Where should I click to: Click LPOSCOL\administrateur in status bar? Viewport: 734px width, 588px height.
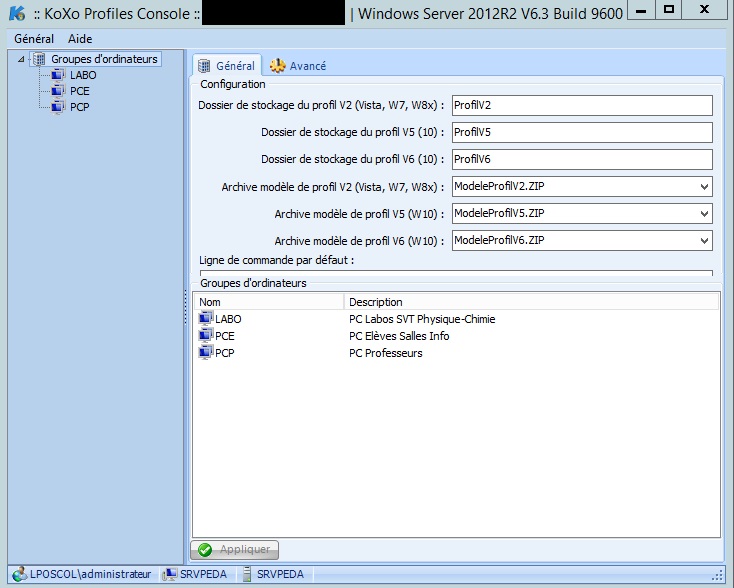click(x=90, y=574)
